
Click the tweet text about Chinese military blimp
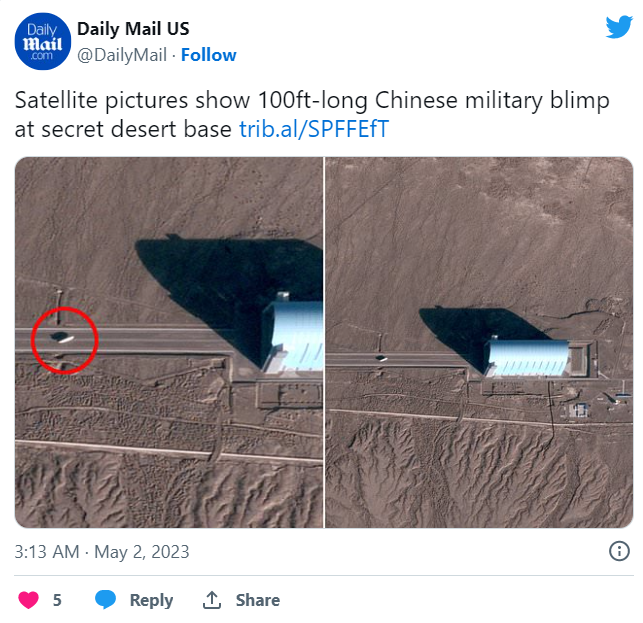[x=312, y=114]
